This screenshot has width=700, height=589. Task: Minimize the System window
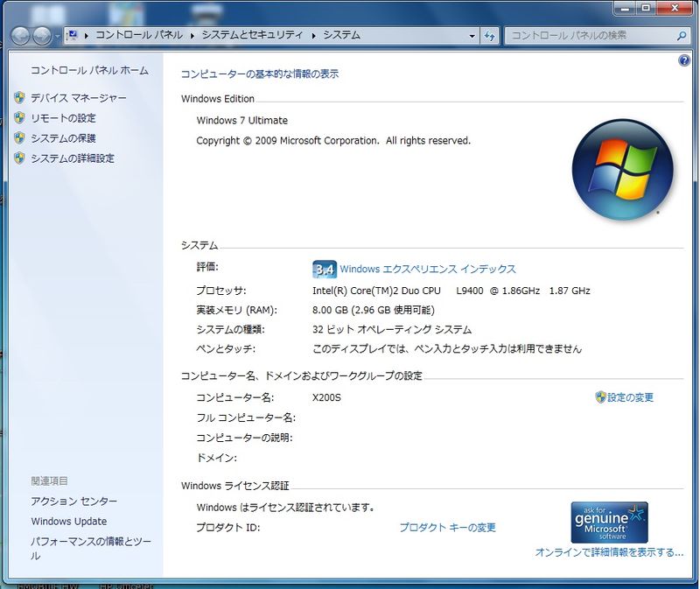[625, 8]
